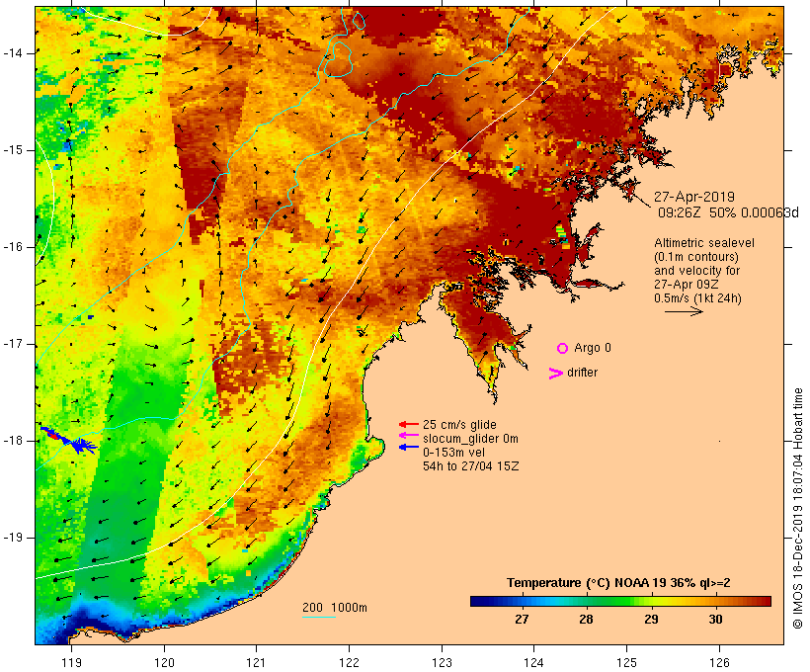Click the color bar value 27
This screenshot has height=672, width=810.
(522, 620)
